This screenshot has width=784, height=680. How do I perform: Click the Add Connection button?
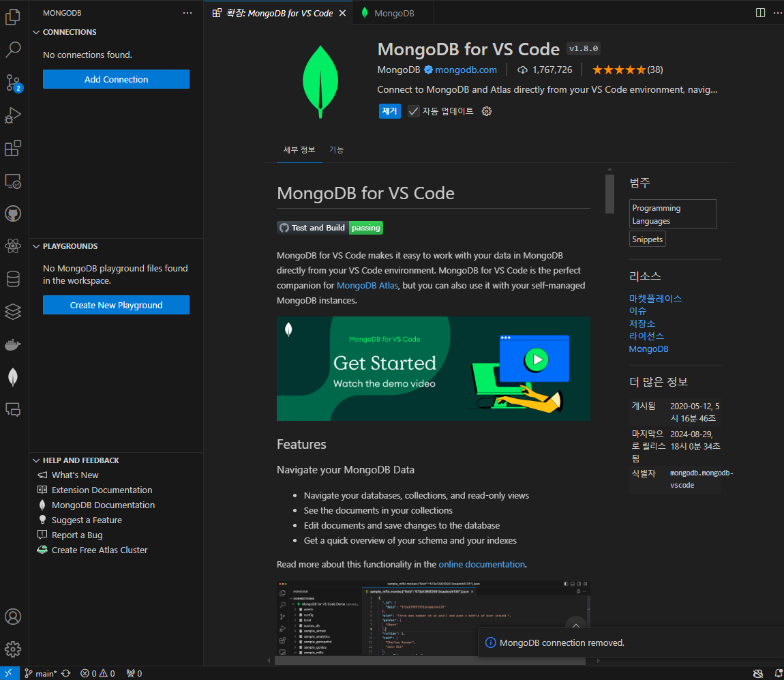click(x=116, y=79)
